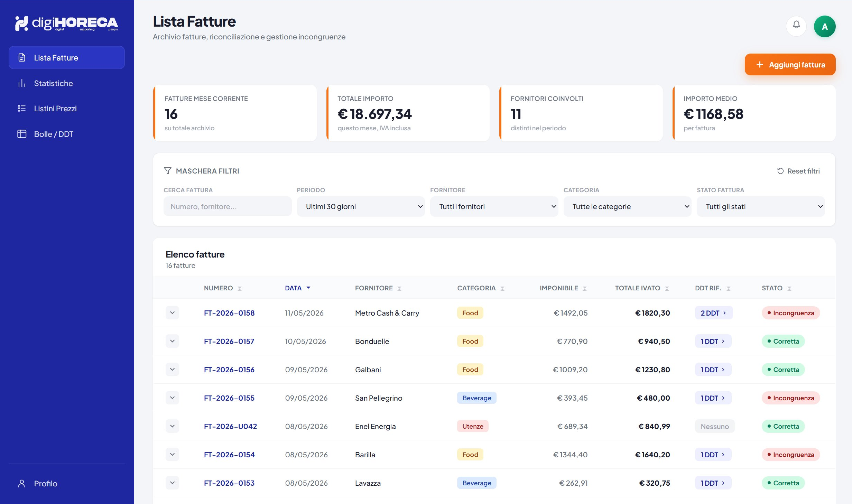This screenshot has height=504, width=852.
Task: Click the Lista Fatture document icon
Action: click(22, 58)
